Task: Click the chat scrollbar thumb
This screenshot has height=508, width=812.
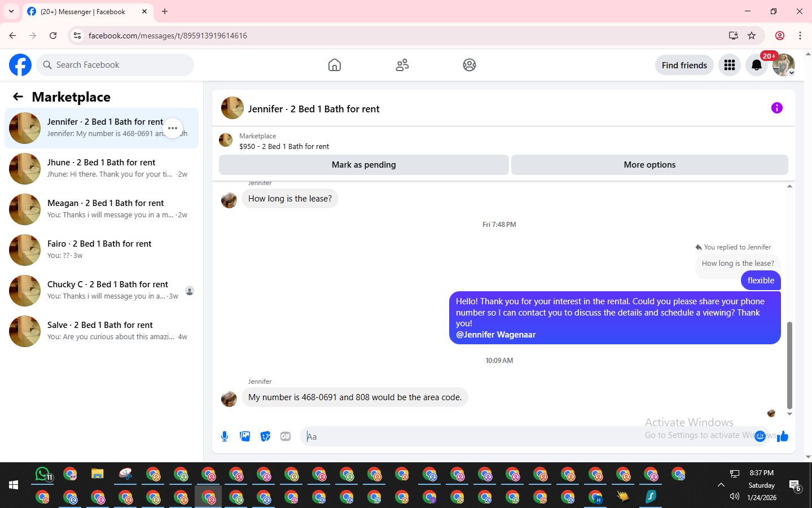Action: [x=789, y=365]
